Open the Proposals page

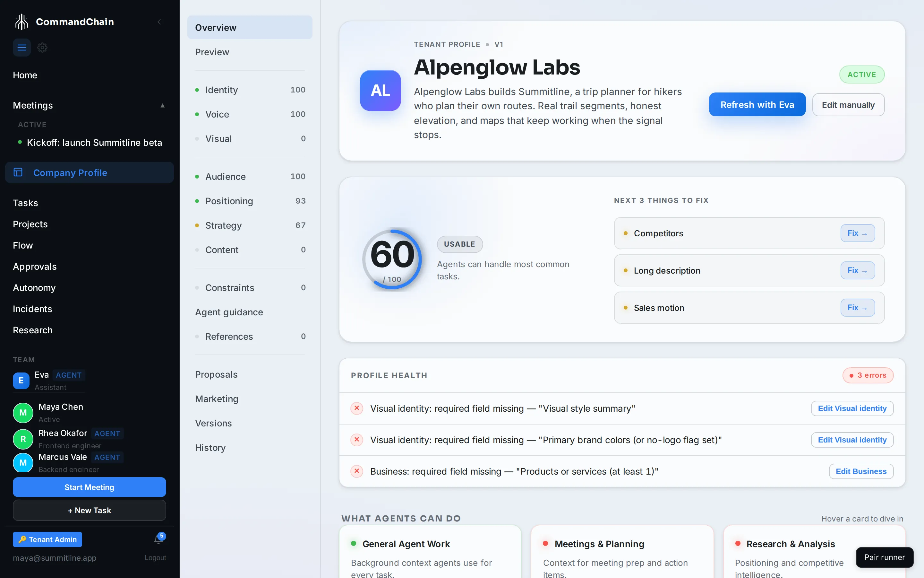coord(250,375)
